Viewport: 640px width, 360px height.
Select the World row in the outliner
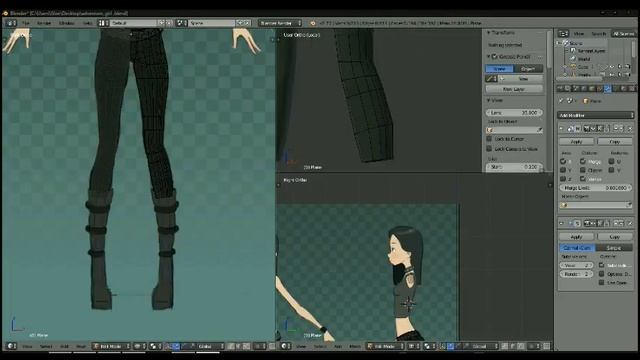tap(584, 59)
